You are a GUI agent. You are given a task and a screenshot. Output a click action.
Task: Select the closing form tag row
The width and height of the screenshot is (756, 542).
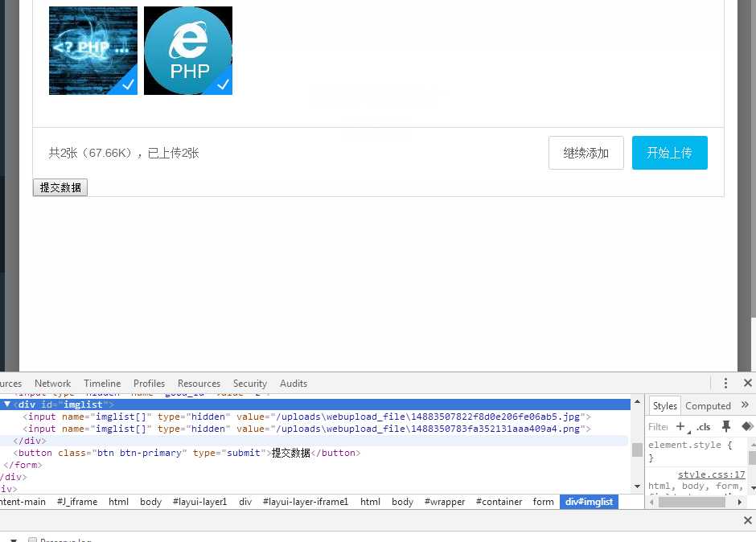click(x=23, y=465)
